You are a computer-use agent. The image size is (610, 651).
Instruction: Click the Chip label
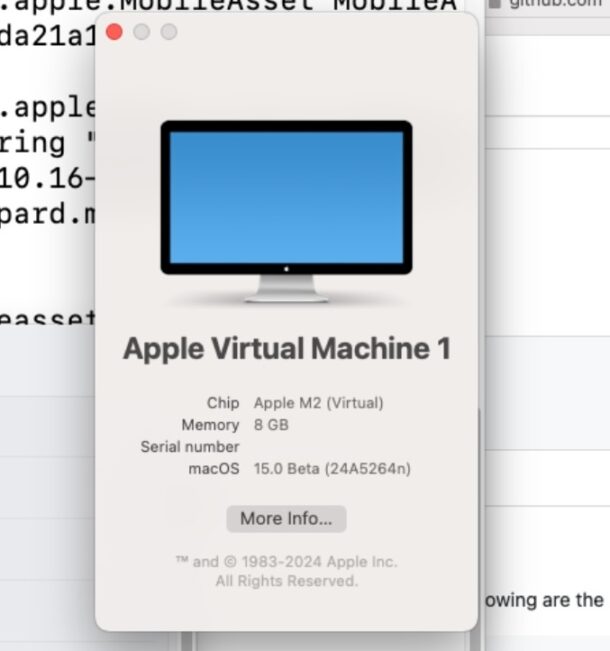click(223, 403)
